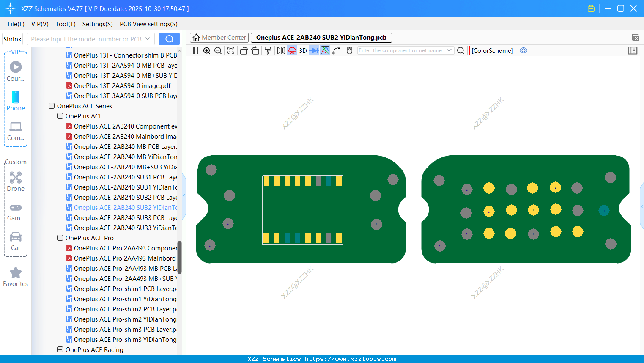This screenshot has width=644, height=363.
Task: Open PCB View settings menu
Action: (148, 24)
